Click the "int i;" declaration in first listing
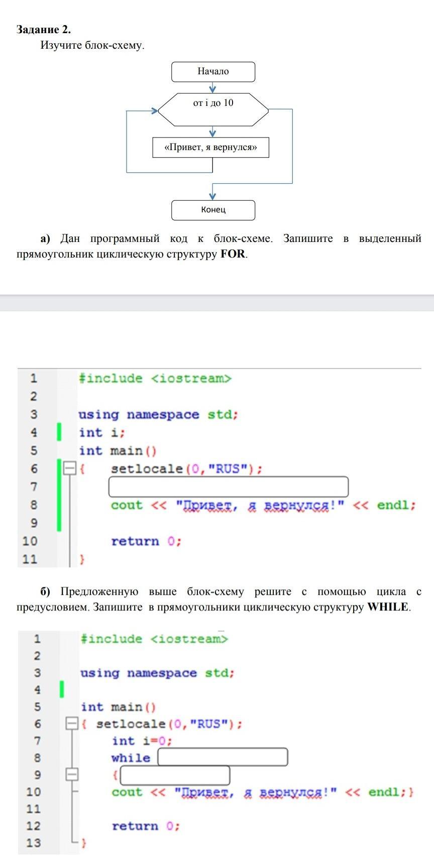434x868 pixels. click(x=101, y=433)
